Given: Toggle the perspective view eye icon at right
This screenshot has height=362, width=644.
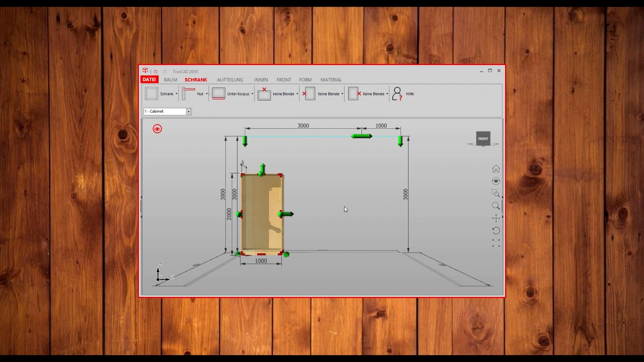Looking at the screenshot, I should 496,181.
